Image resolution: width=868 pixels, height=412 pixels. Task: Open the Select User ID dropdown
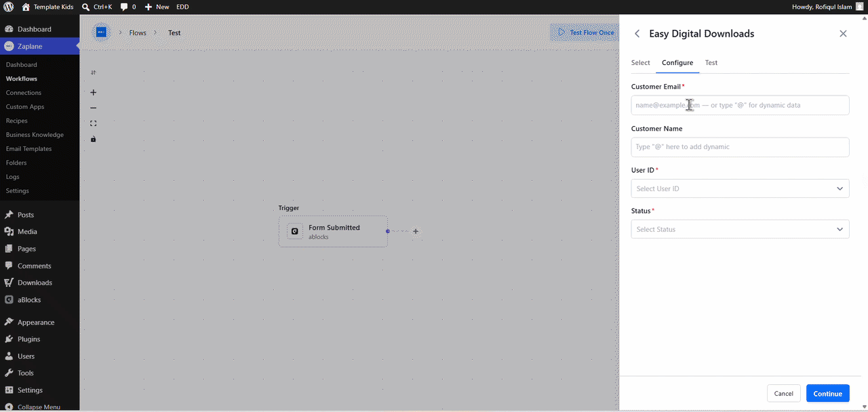740,188
